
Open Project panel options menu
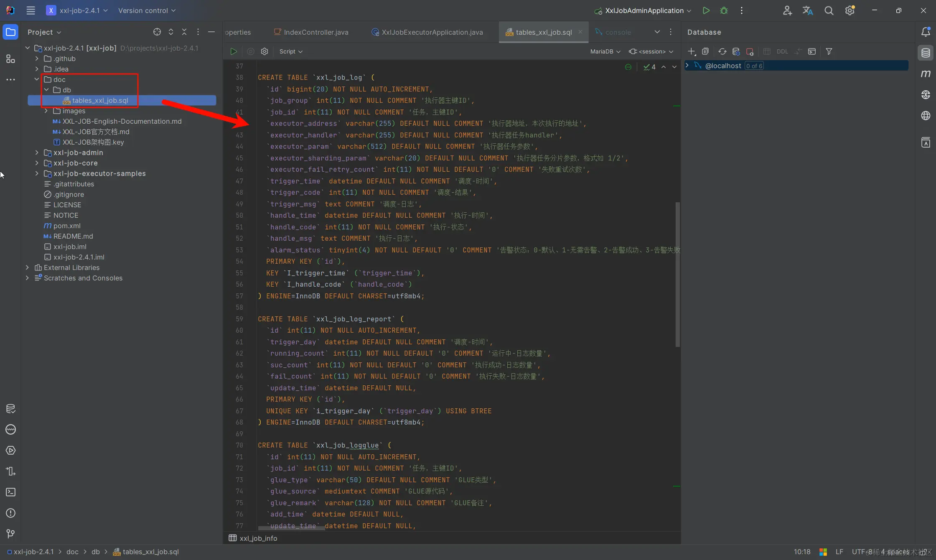(198, 32)
